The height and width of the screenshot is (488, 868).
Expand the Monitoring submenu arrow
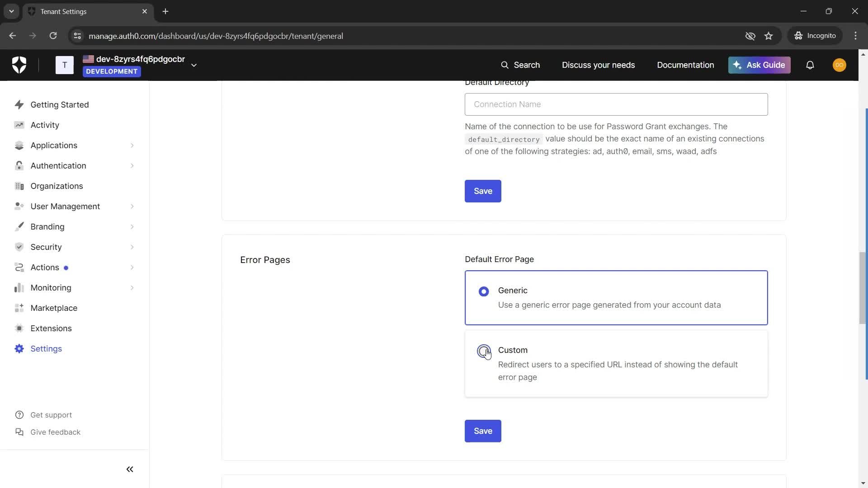click(132, 288)
